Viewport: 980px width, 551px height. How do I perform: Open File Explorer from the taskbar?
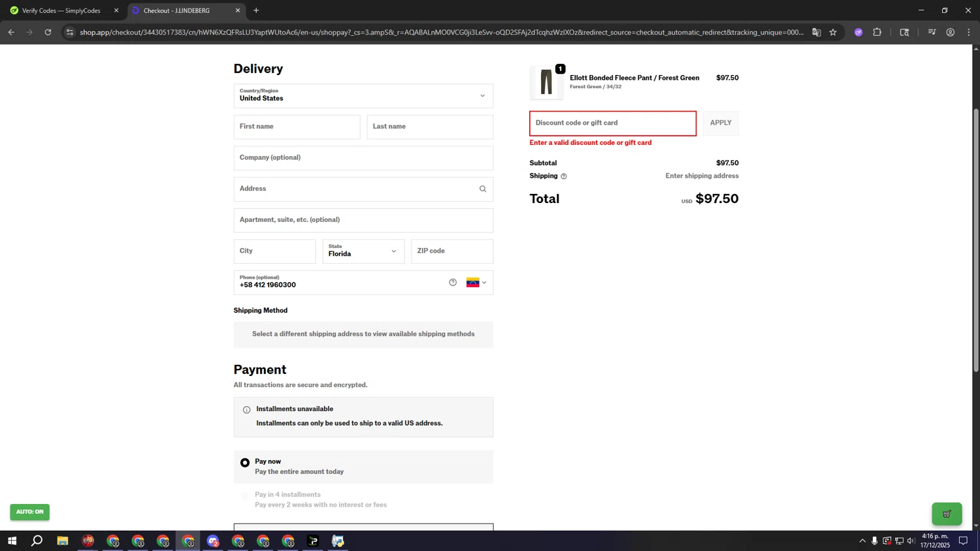[x=63, y=541]
